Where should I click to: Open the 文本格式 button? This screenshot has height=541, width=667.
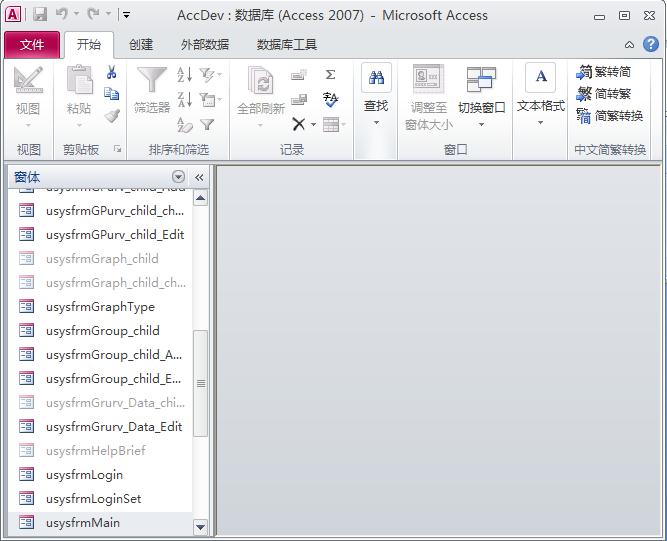click(x=540, y=95)
